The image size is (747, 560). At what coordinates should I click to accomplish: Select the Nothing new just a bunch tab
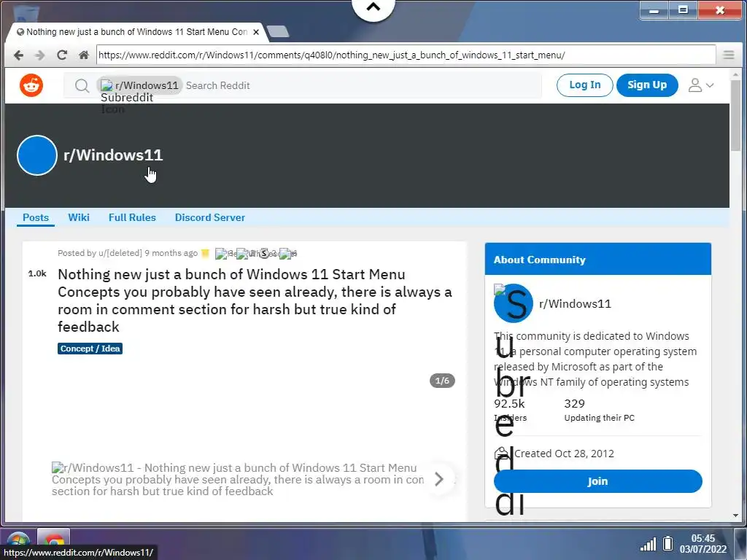tap(136, 32)
